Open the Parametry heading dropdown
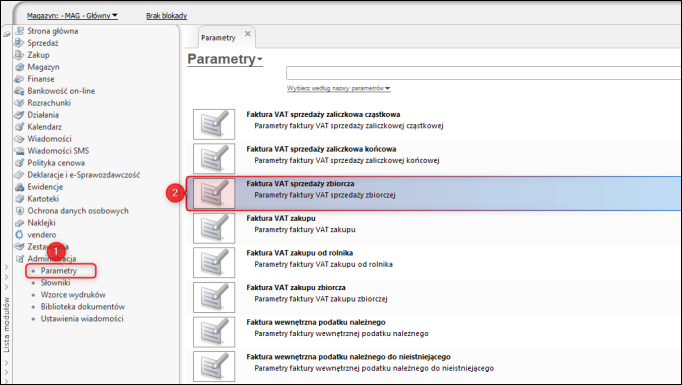 tap(225, 59)
